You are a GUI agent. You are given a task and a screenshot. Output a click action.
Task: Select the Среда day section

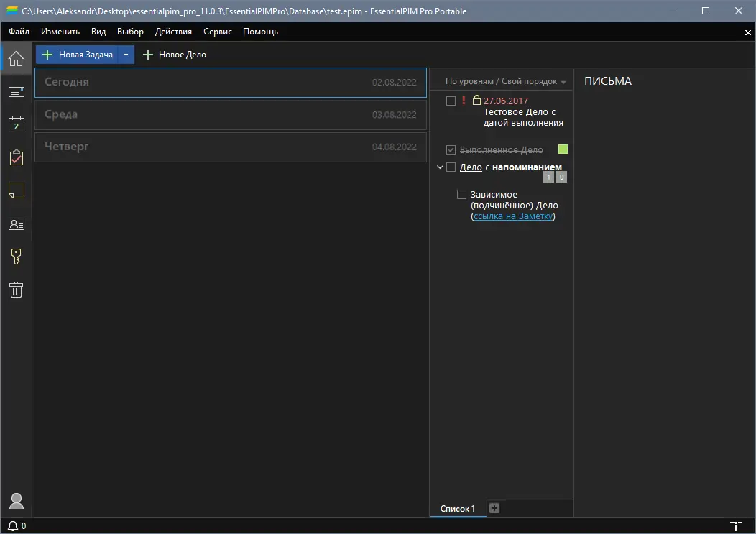point(231,115)
